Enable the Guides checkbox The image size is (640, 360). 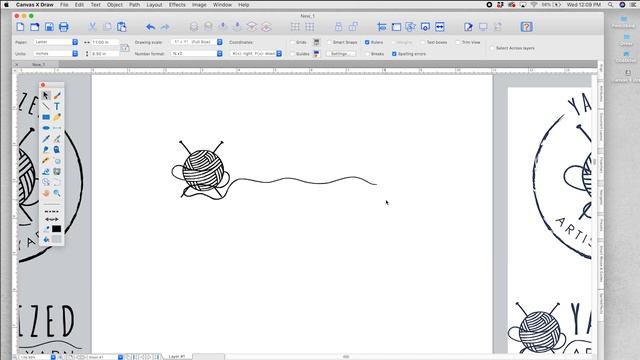pos(292,54)
